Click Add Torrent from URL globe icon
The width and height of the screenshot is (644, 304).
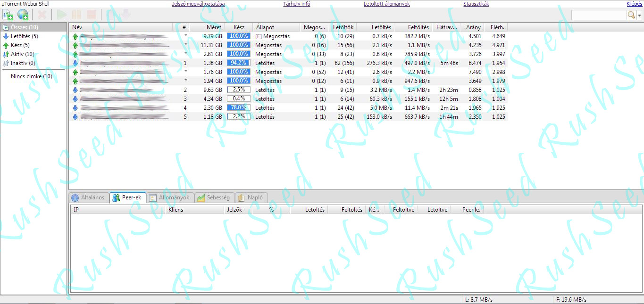(x=23, y=15)
